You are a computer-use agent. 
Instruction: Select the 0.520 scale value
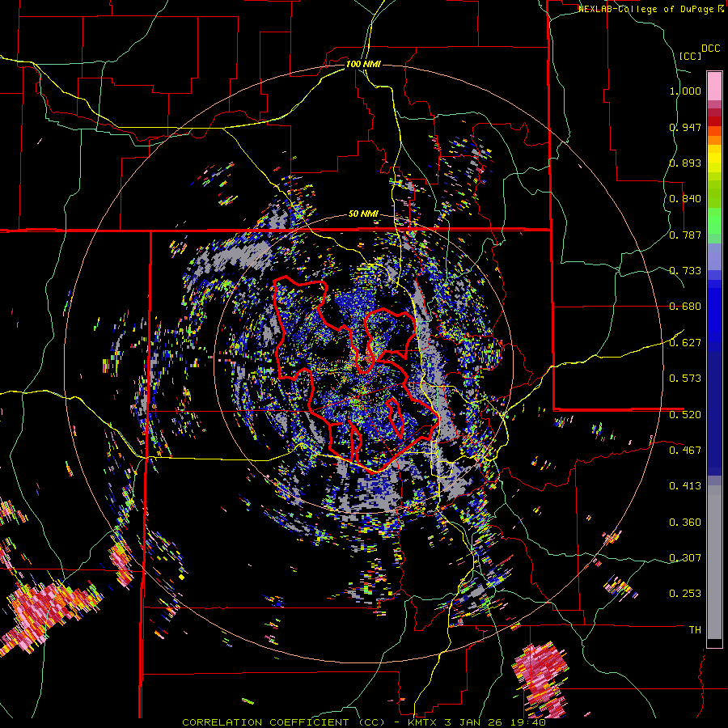point(685,415)
